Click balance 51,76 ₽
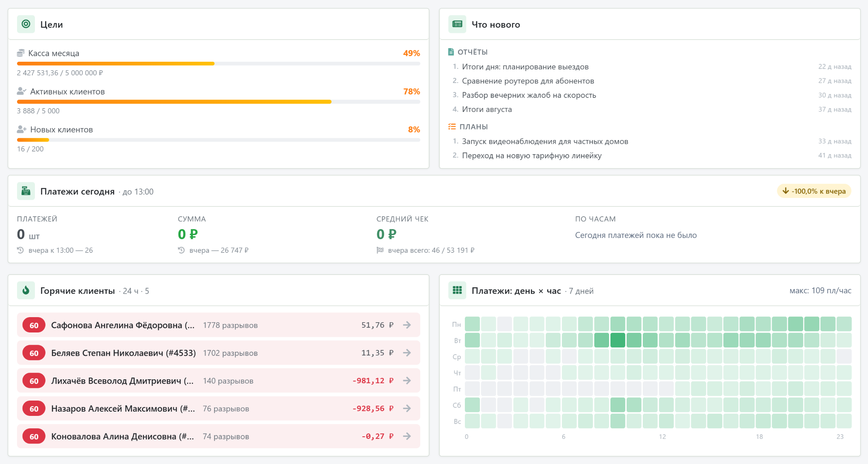Viewport: 868px width, 464px height. [378, 325]
